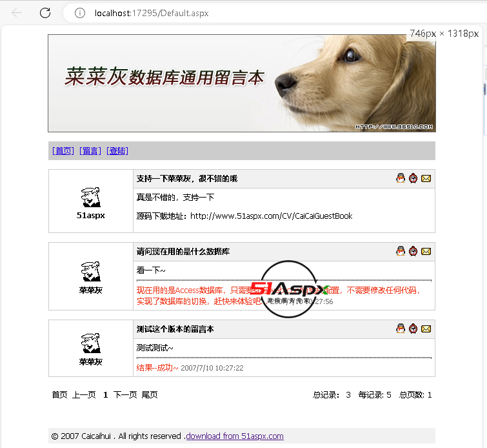
Task: Click pager 首页 at bottom
Action: [x=59, y=395]
